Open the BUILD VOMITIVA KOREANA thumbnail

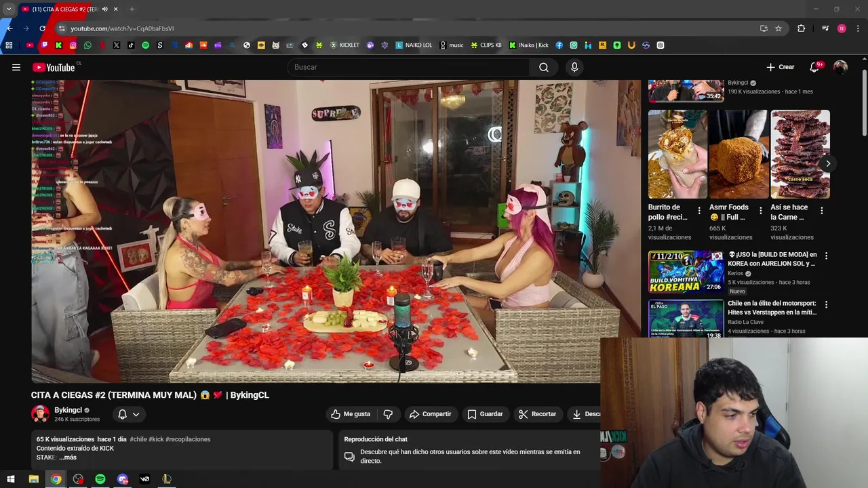point(686,271)
